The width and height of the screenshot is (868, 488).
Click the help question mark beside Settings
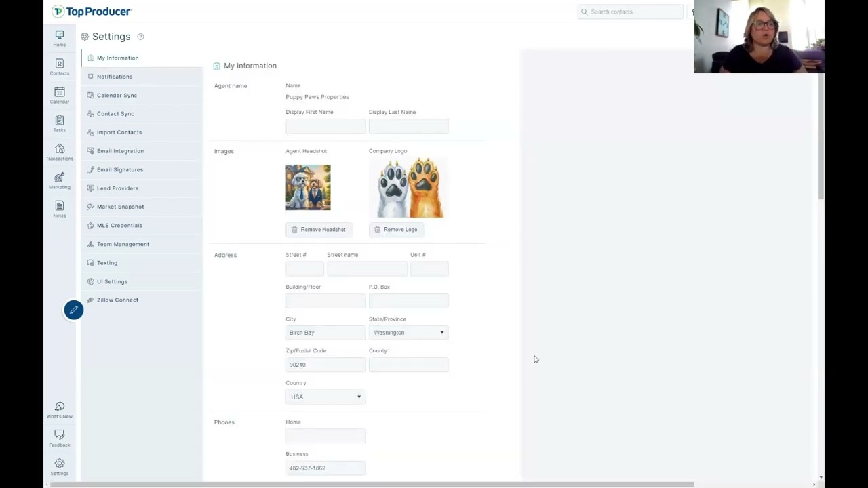coord(140,37)
